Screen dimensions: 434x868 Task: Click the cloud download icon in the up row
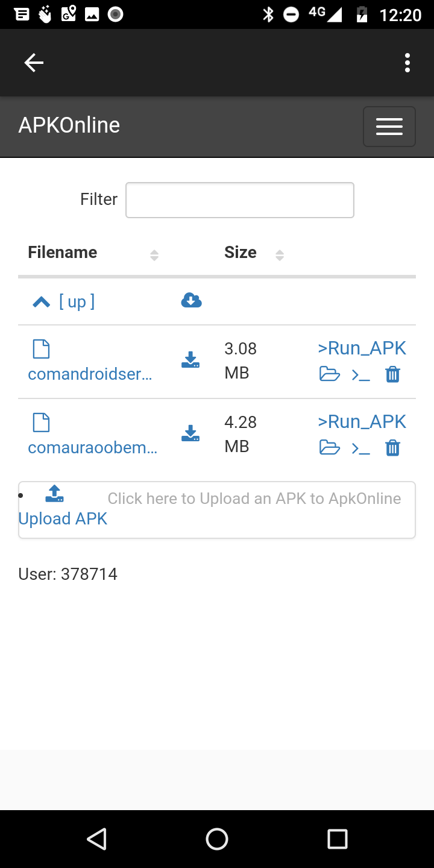[x=191, y=300]
